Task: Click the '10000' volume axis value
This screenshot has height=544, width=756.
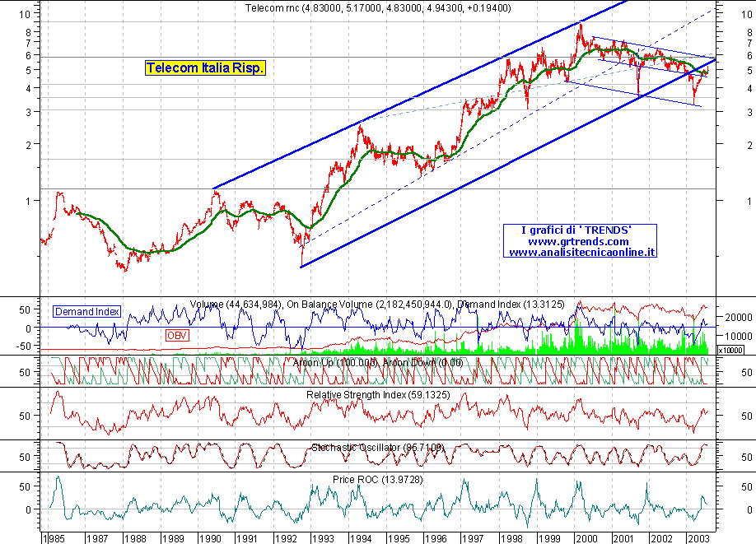Action: pos(738,336)
